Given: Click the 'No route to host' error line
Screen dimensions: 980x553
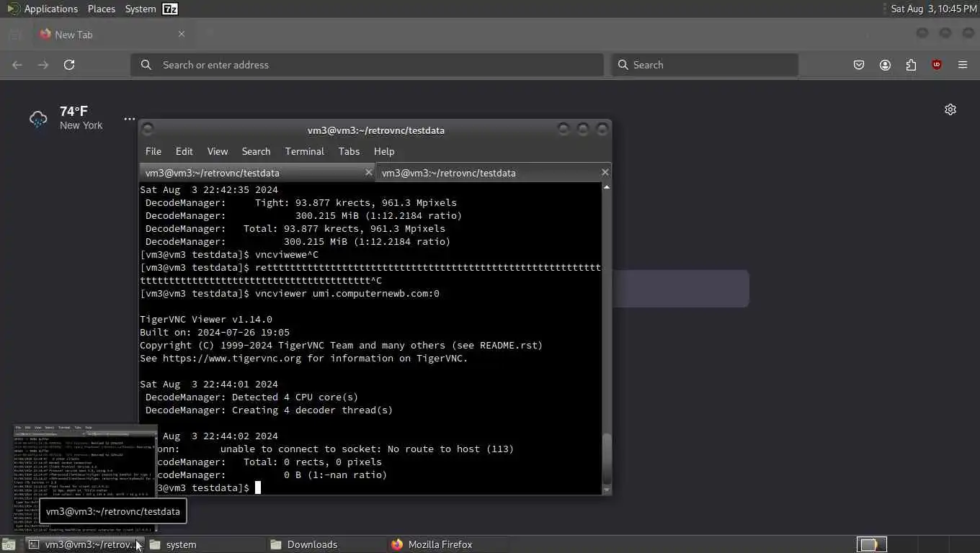Looking at the screenshot, I should click(x=327, y=449).
